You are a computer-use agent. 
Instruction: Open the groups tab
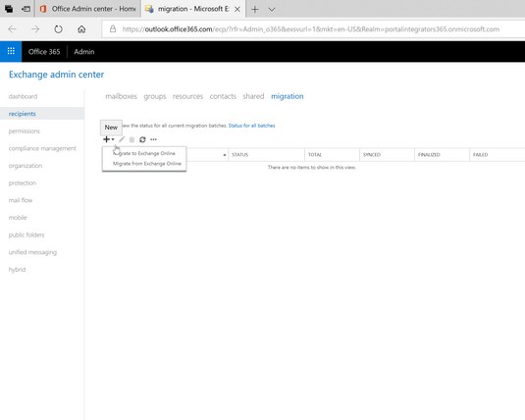click(x=155, y=96)
